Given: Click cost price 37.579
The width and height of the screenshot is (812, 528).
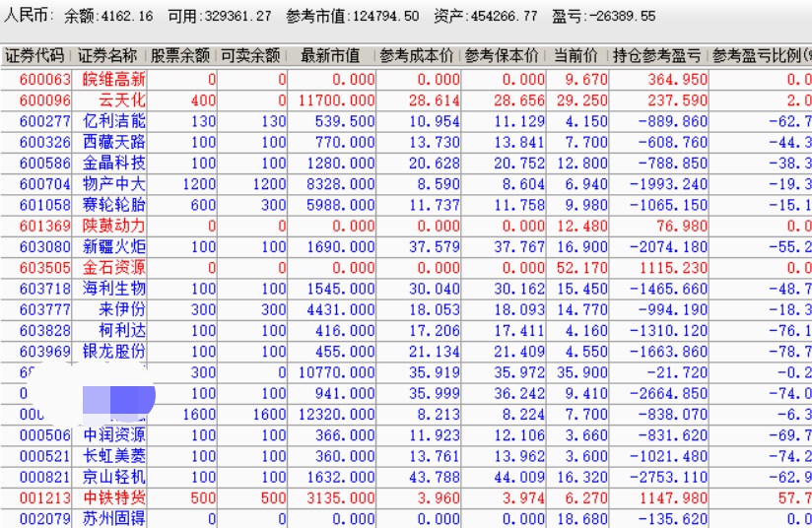Looking at the screenshot, I should pyautogui.click(x=434, y=247).
